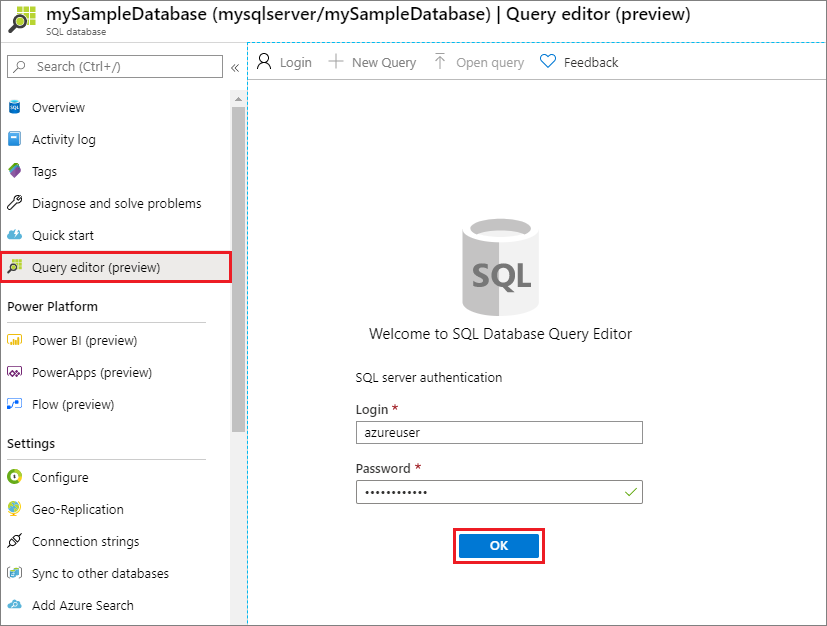This screenshot has height=626, width=827.
Task: Open the Tags icon in sidebar
Action: (x=18, y=171)
